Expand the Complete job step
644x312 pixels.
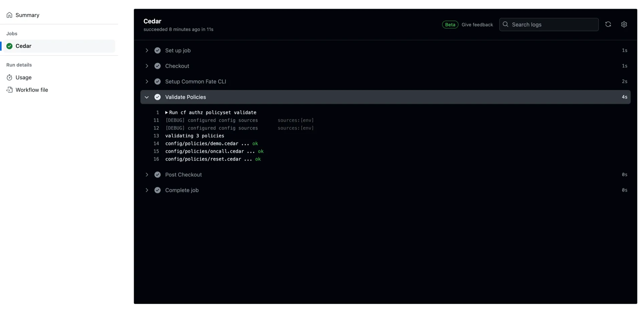point(147,190)
